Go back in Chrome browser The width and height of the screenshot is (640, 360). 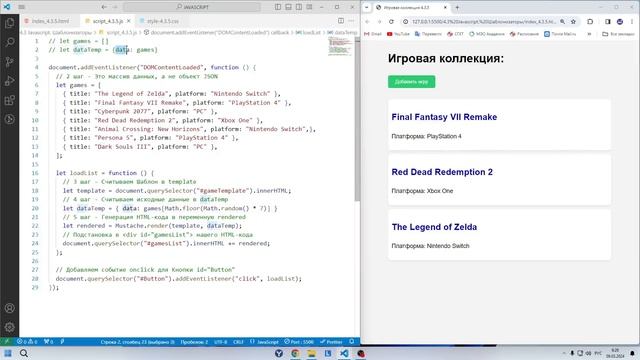point(367,22)
